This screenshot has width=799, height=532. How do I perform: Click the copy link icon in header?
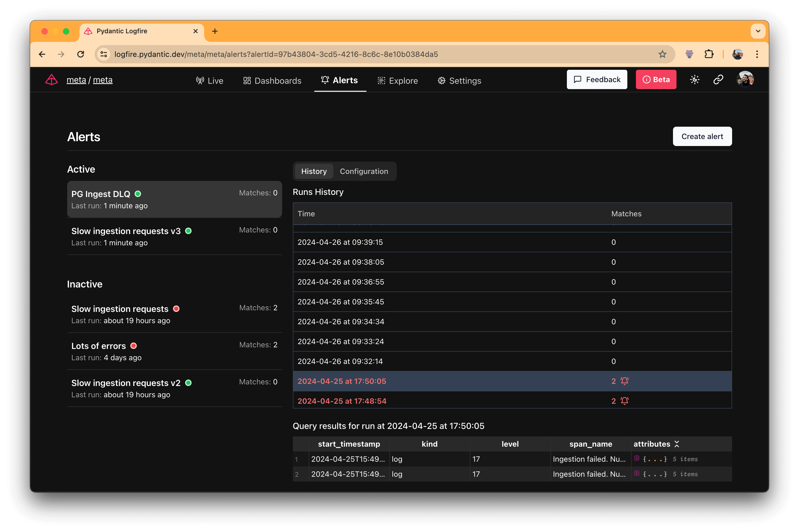718,80
